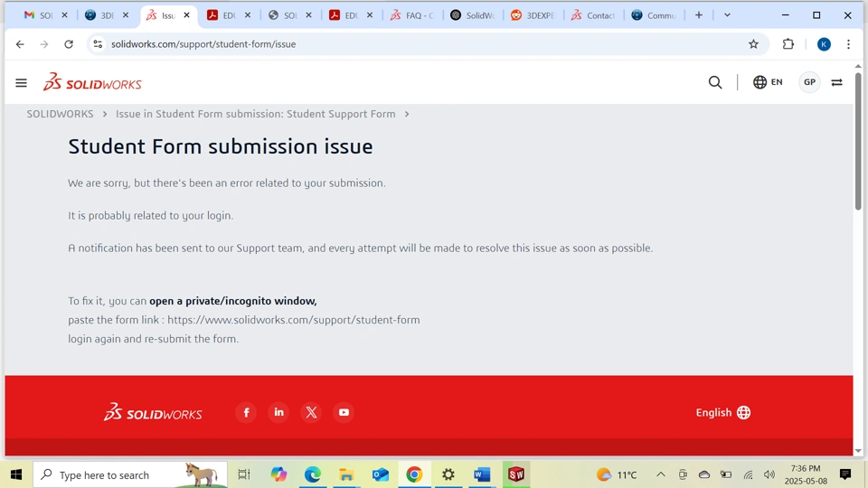Open the GP user profile avatar
This screenshot has width=868, height=488.
point(809,82)
